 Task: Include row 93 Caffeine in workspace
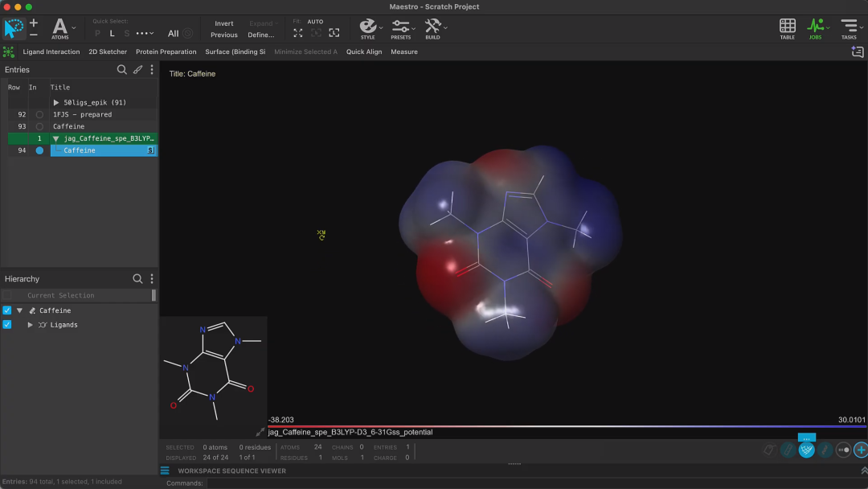point(39,127)
